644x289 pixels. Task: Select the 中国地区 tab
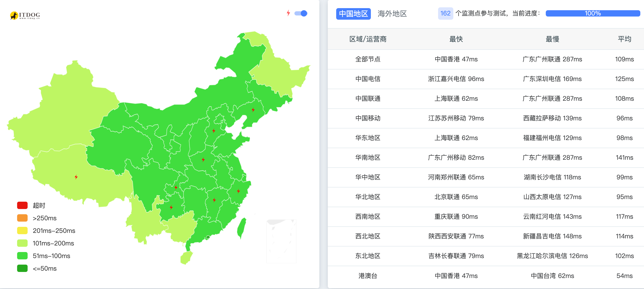coord(353,14)
